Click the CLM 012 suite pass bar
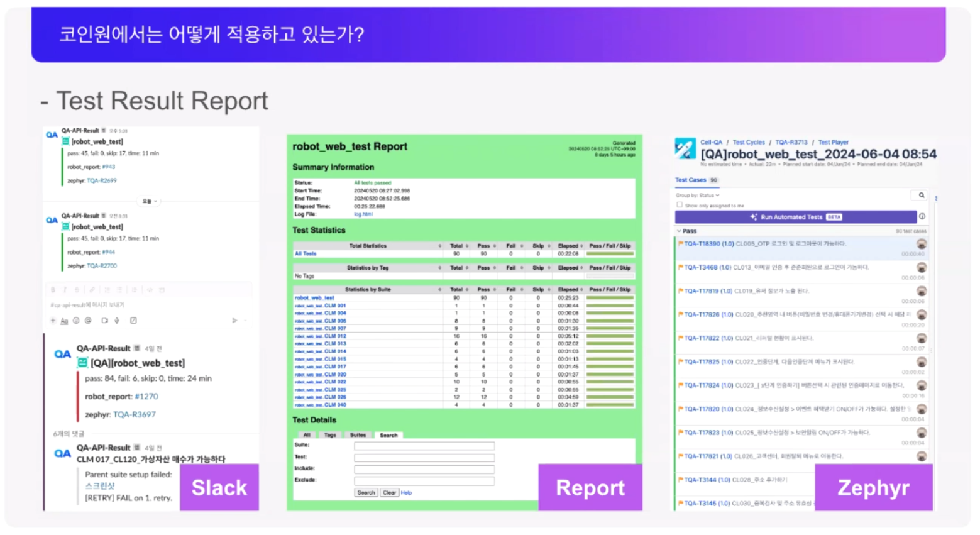The width and height of the screenshot is (980, 535). coord(610,336)
